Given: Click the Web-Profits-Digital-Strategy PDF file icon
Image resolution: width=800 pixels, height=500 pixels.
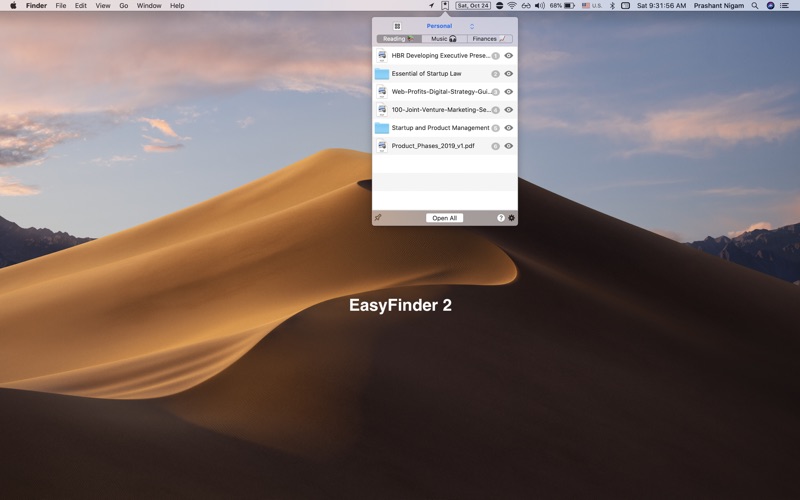Looking at the screenshot, I should tap(382, 92).
